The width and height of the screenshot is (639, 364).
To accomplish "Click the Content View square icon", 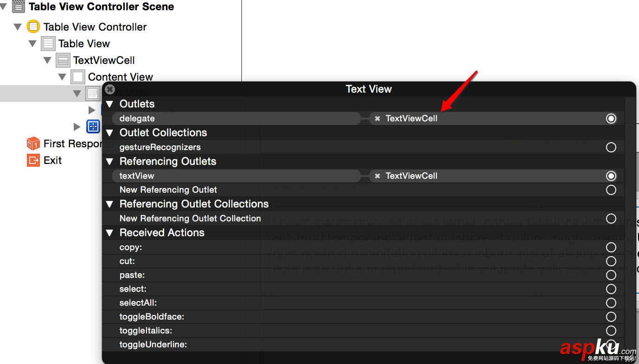I will 78,77.
